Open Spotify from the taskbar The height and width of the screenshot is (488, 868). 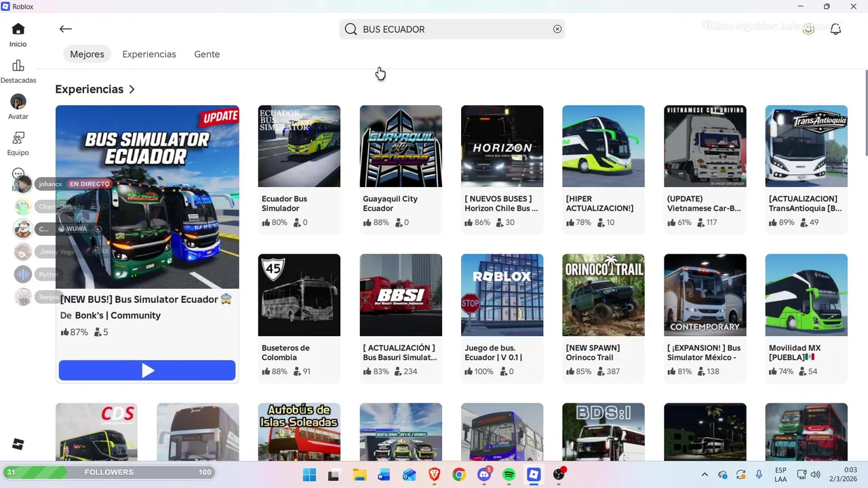click(x=509, y=474)
